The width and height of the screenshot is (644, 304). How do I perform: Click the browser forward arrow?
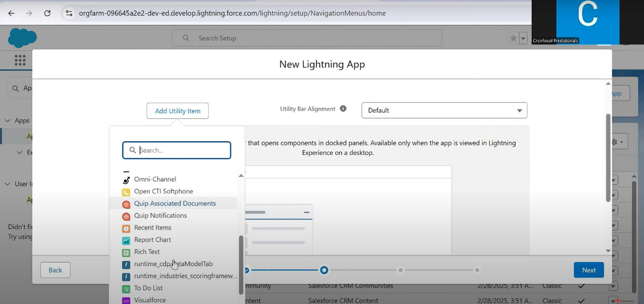29,13
